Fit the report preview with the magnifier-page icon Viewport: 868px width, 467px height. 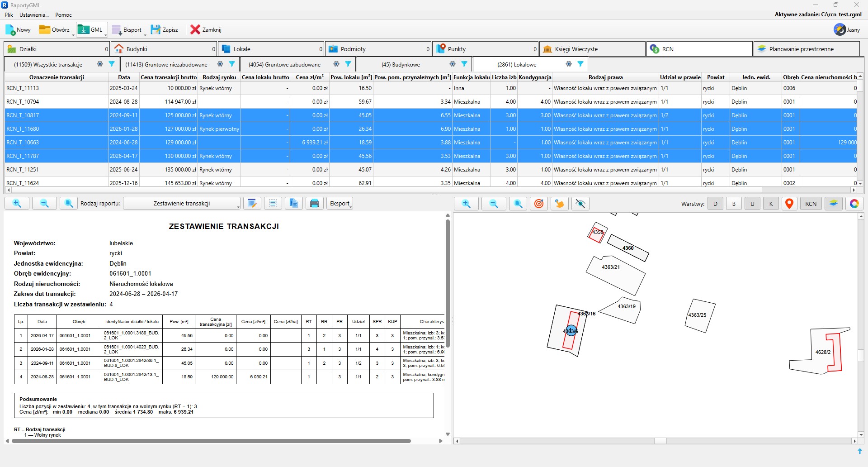click(68, 204)
